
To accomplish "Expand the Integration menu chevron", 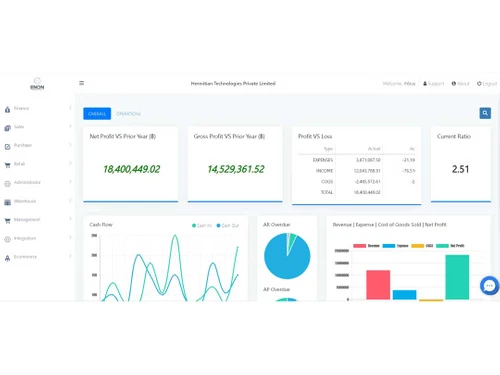I will 70,237.
